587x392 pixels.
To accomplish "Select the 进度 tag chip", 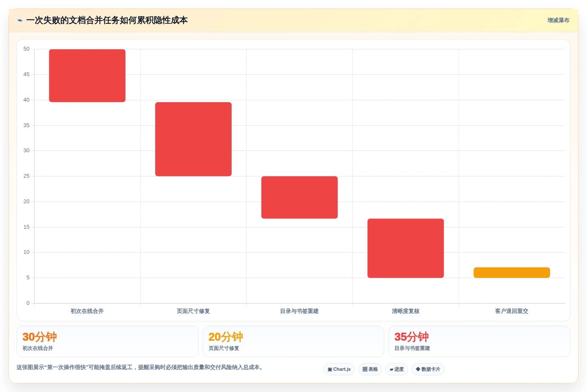I will (397, 369).
